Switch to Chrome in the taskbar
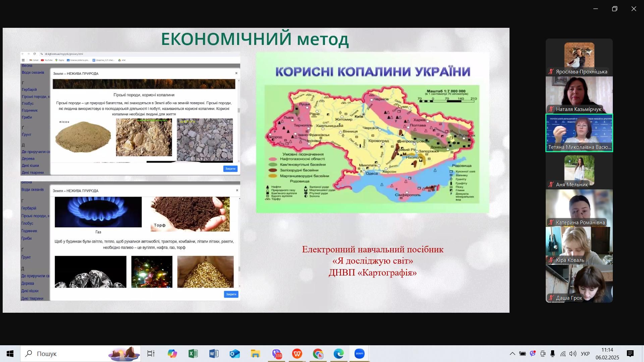This screenshot has width=644, height=362. (318, 354)
